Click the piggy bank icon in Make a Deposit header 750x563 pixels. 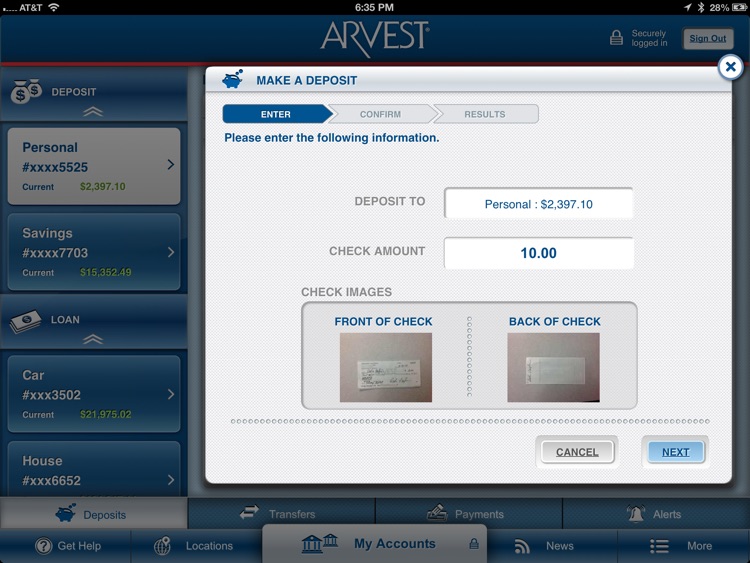[233, 79]
